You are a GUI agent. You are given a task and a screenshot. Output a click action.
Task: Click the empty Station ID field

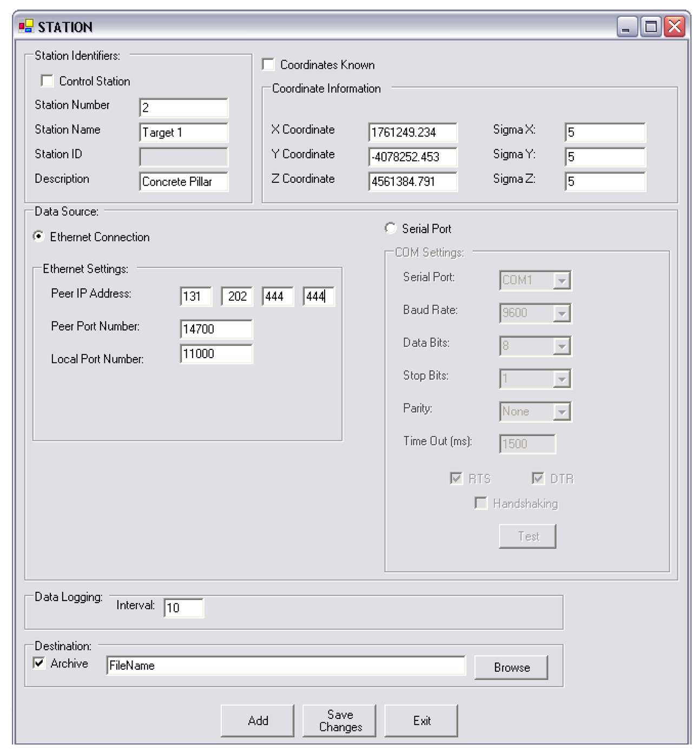click(184, 157)
